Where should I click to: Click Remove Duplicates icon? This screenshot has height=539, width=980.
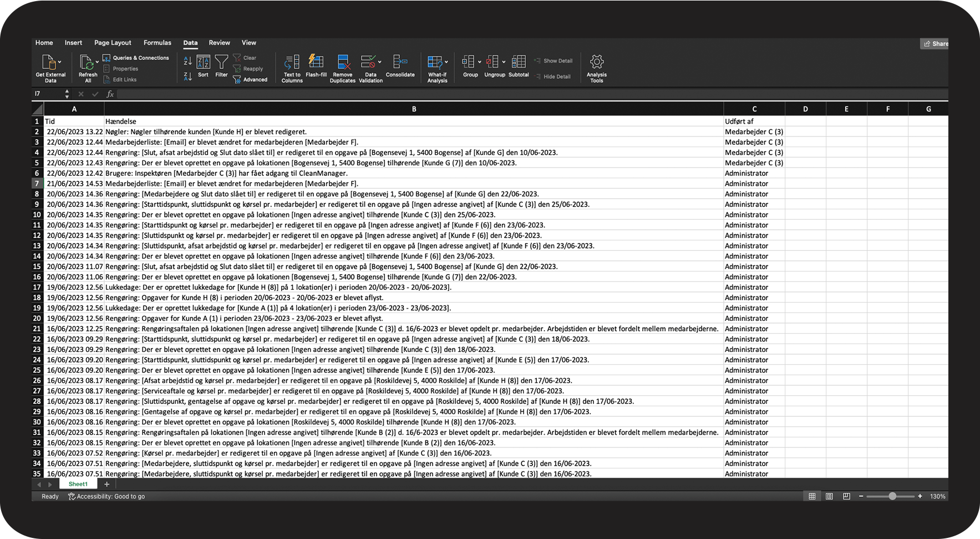click(343, 62)
